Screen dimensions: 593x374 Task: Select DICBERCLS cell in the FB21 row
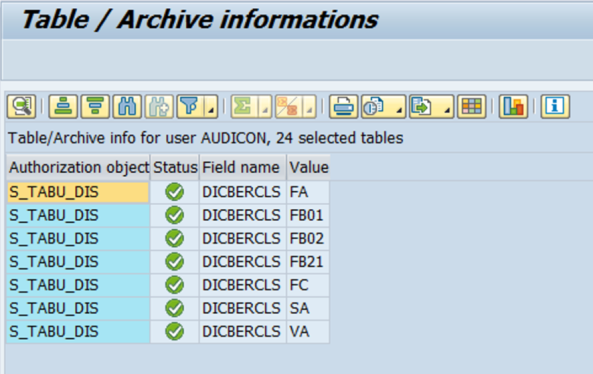point(242,262)
